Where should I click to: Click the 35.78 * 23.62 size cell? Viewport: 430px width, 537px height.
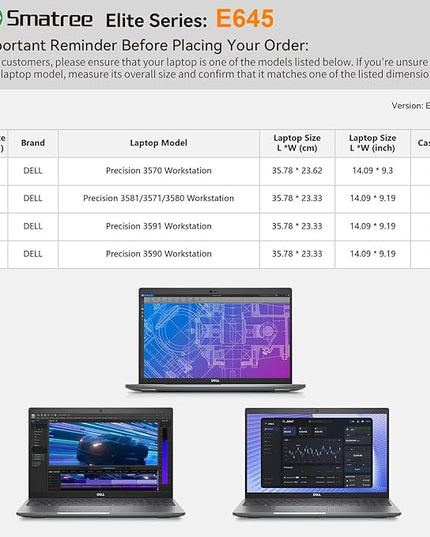(297, 171)
